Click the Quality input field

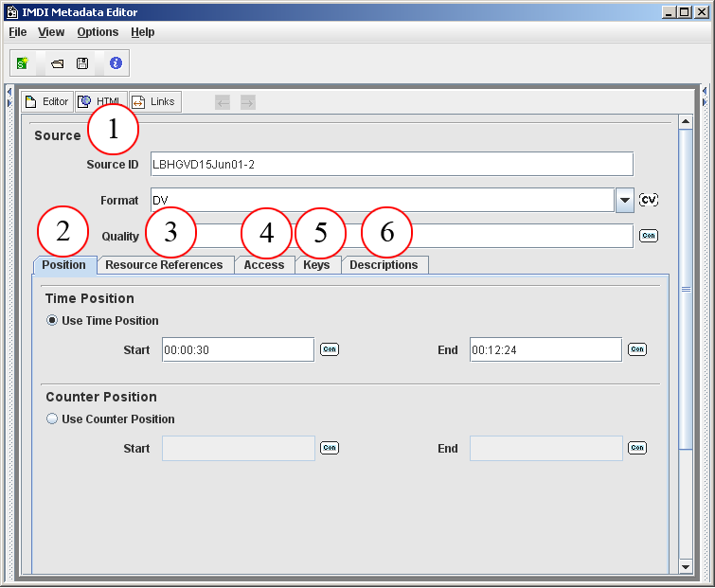(x=392, y=236)
